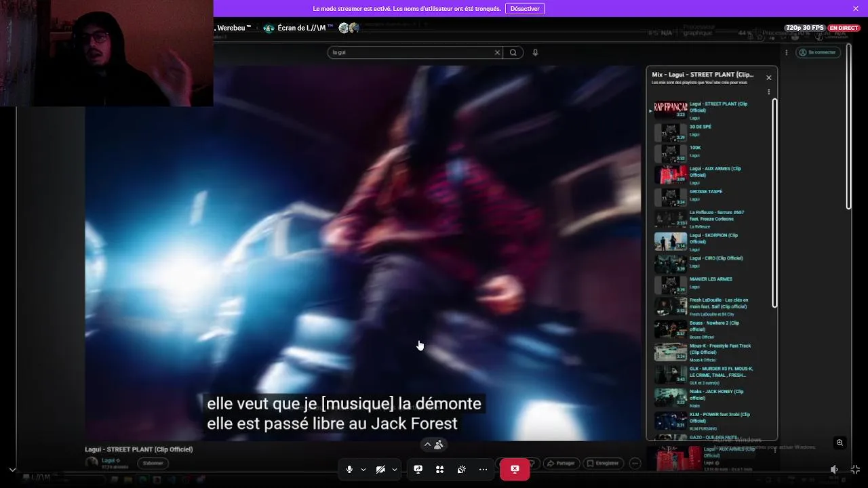The image size is (868, 488).
Task: Click the music video player area
Action: tap(363, 253)
